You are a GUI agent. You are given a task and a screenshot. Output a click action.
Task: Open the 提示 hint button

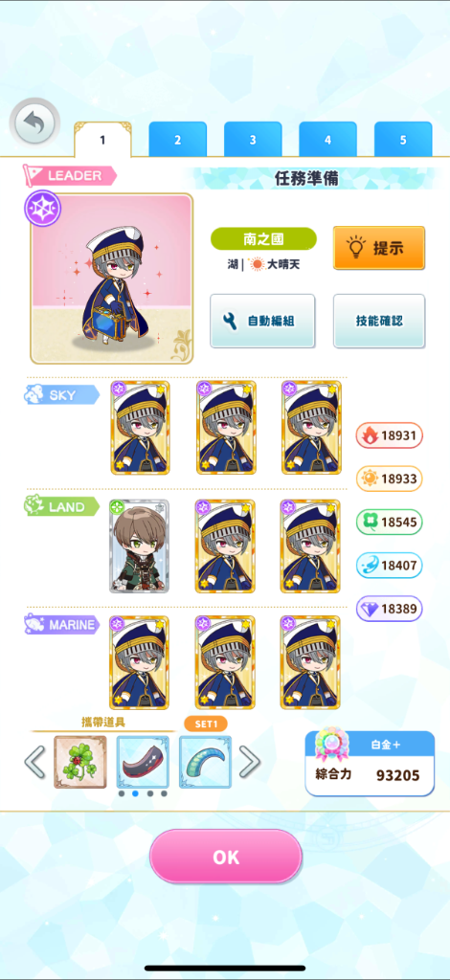point(379,248)
